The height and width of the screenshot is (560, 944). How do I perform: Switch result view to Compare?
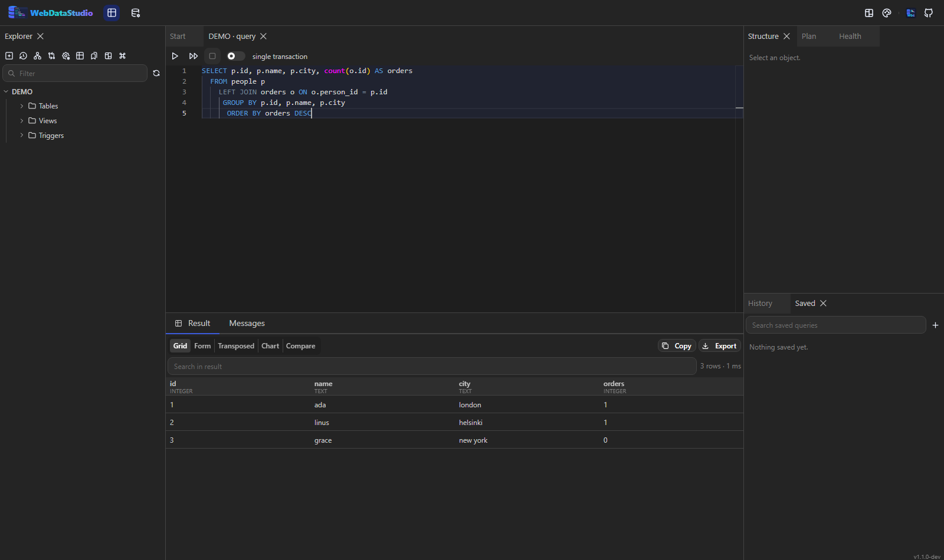click(x=300, y=346)
